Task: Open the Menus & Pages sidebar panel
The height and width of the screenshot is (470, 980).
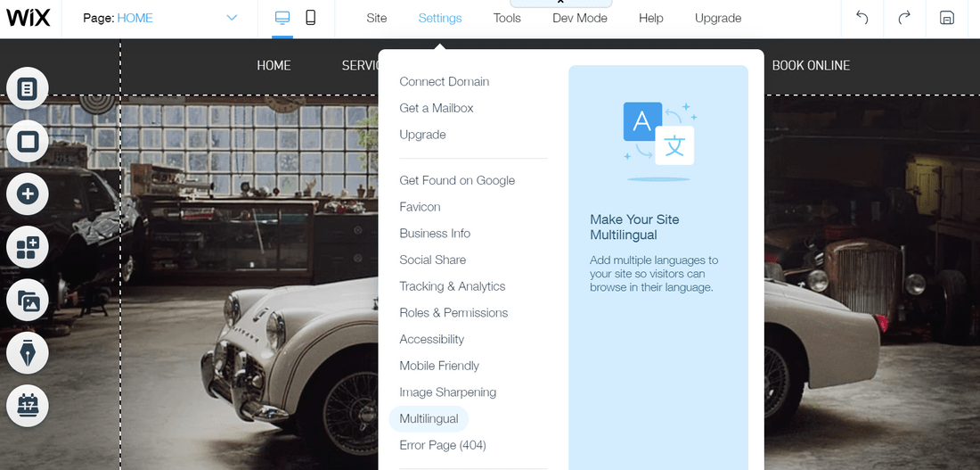Action: point(28,88)
